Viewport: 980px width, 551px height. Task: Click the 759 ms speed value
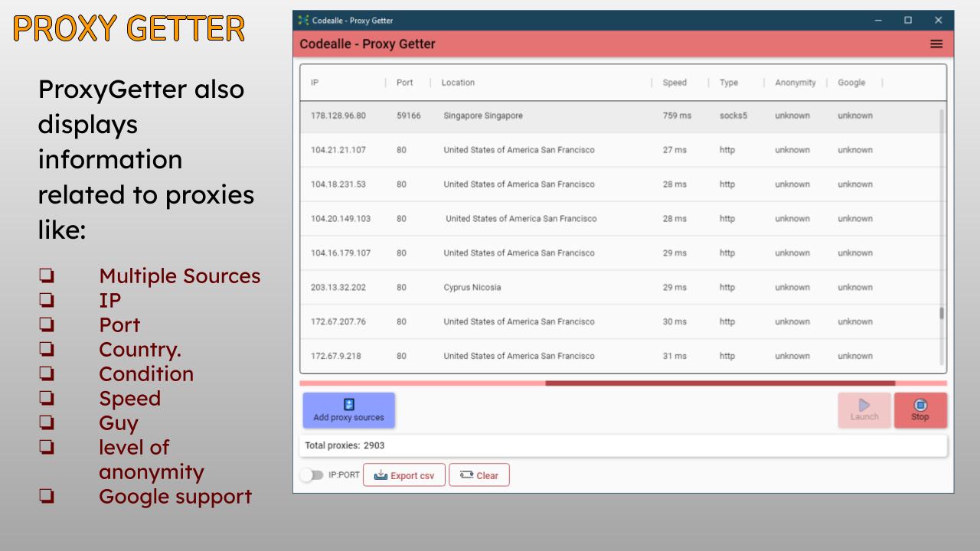click(677, 116)
